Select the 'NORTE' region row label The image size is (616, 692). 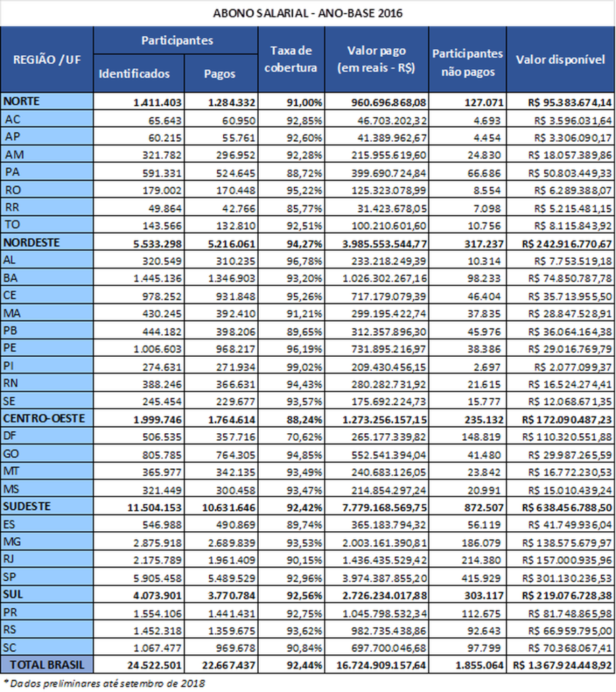pyautogui.click(x=47, y=101)
